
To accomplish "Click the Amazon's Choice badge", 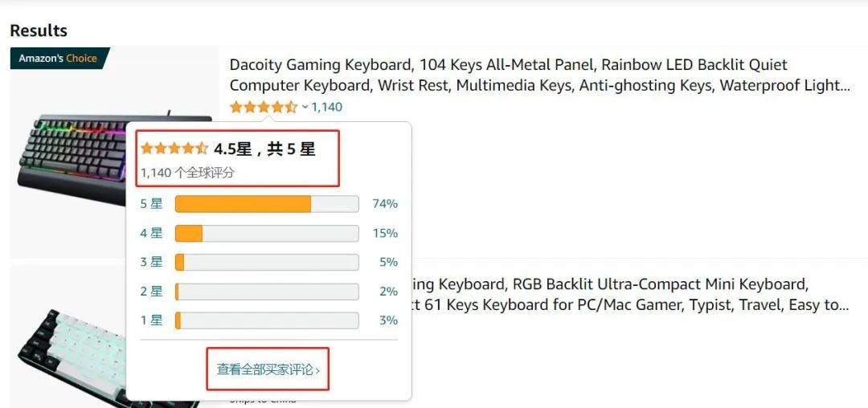I will coord(59,58).
